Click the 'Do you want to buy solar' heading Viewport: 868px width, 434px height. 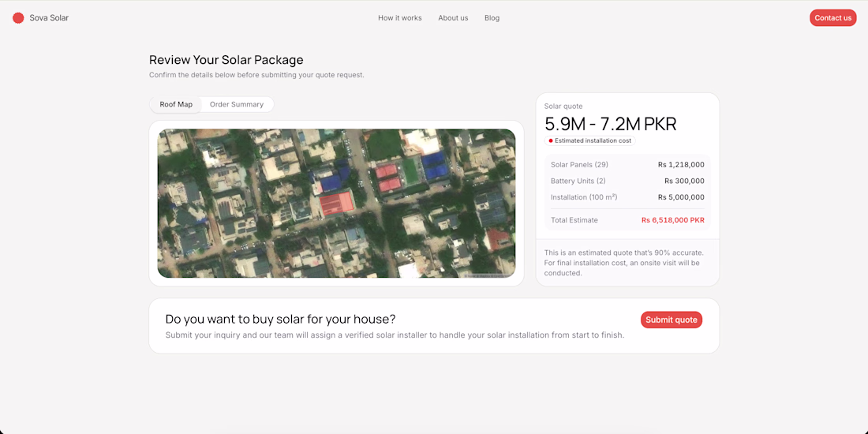click(x=280, y=319)
